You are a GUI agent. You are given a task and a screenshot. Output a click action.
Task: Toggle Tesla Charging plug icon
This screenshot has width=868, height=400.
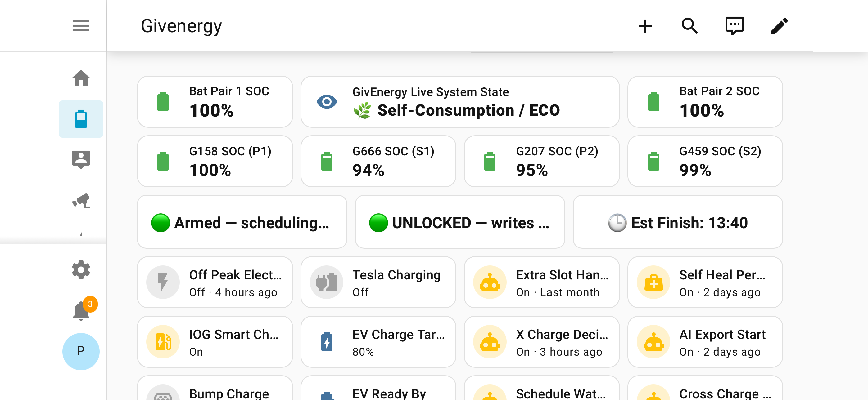(x=326, y=282)
